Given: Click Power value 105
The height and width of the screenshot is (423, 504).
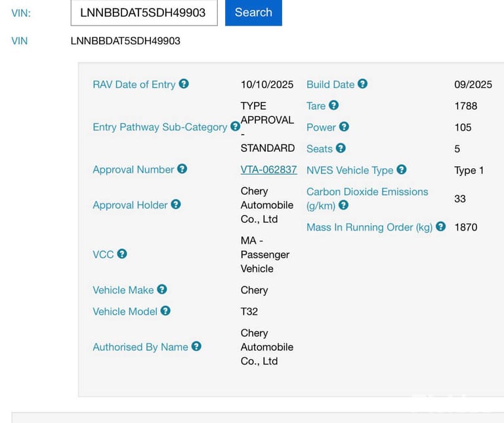Looking at the screenshot, I should [463, 127].
